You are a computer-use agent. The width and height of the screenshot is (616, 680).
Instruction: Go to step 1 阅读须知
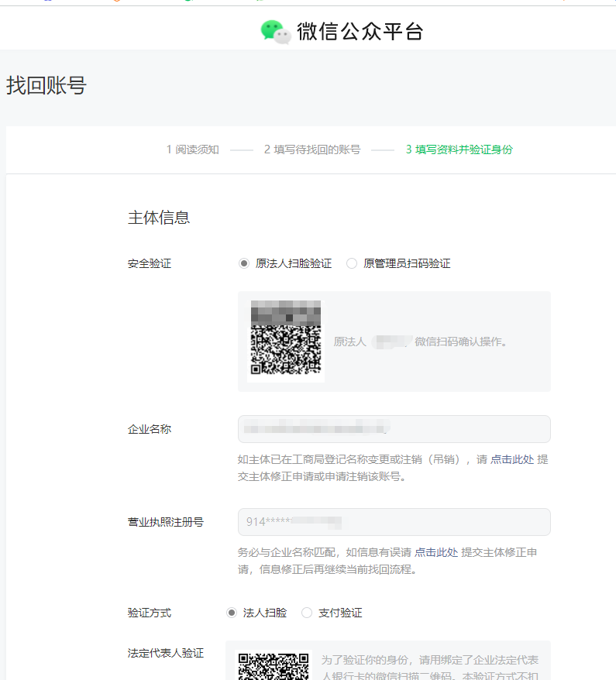[x=193, y=149]
